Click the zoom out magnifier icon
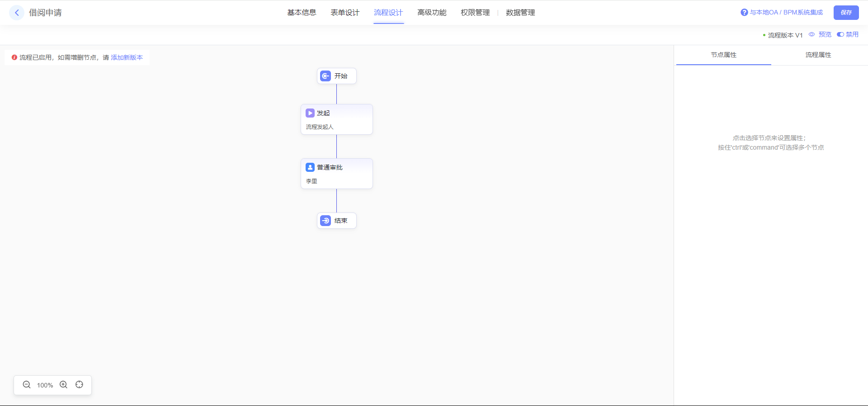This screenshot has height=406, width=868. coord(27,385)
